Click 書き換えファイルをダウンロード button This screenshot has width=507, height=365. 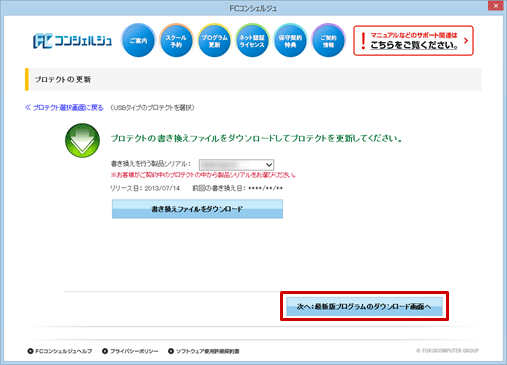tap(197, 209)
